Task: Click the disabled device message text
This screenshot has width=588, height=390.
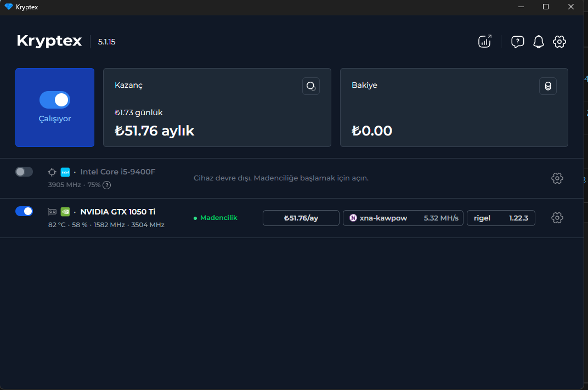Action: coord(281,178)
